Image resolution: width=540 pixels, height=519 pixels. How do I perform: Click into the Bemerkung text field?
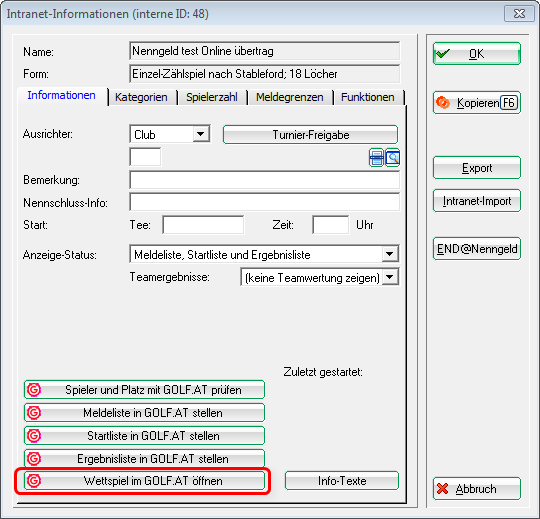click(x=264, y=180)
